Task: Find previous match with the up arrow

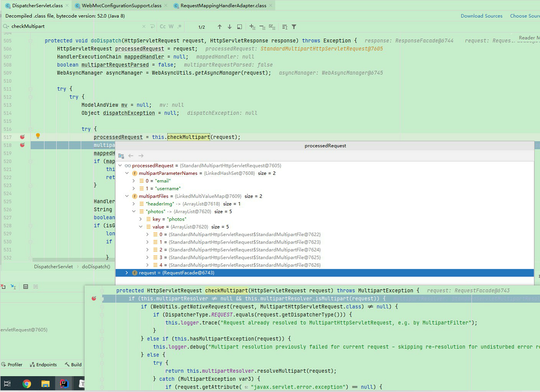Action: point(219,26)
